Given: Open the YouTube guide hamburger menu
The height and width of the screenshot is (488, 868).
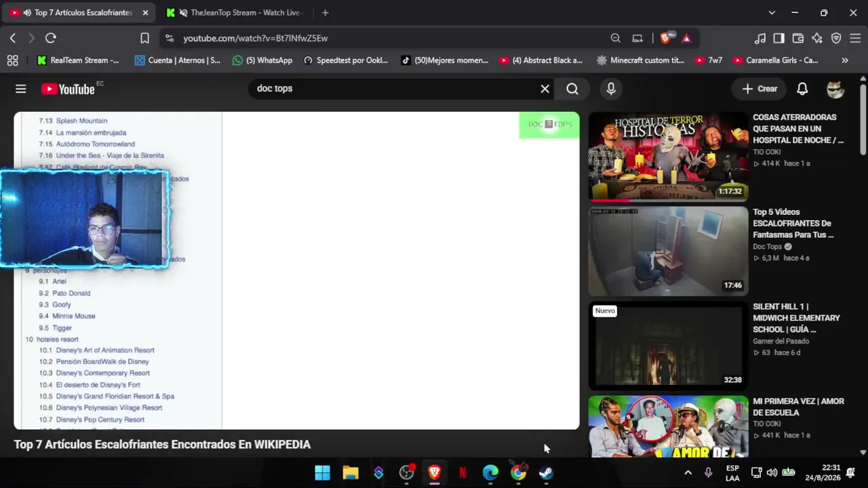Looking at the screenshot, I should pos(21,89).
